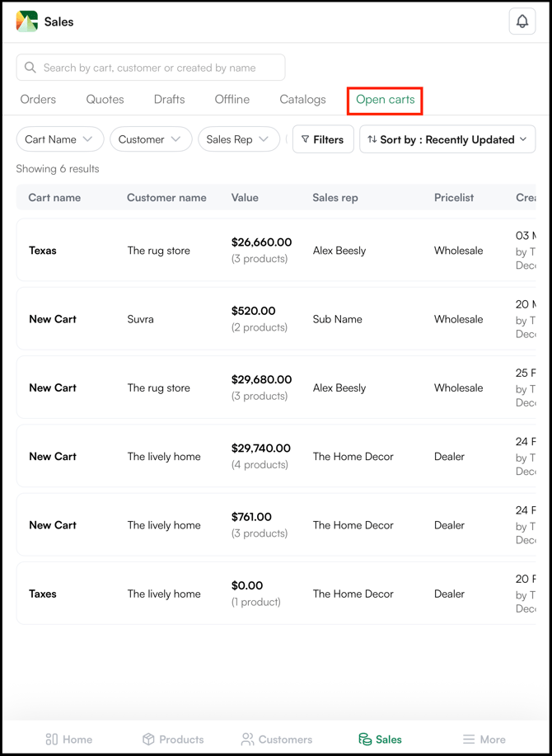Click The rug store in the Texas row

[x=158, y=251]
